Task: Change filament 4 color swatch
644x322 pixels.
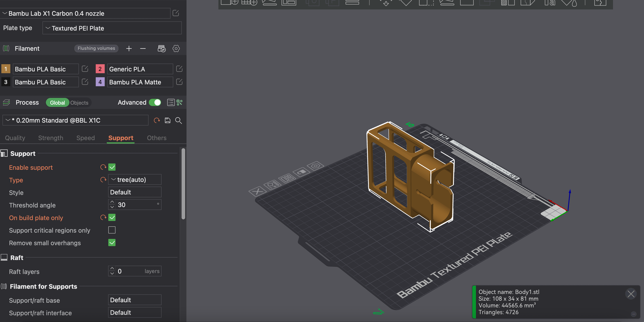Action: click(x=100, y=82)
